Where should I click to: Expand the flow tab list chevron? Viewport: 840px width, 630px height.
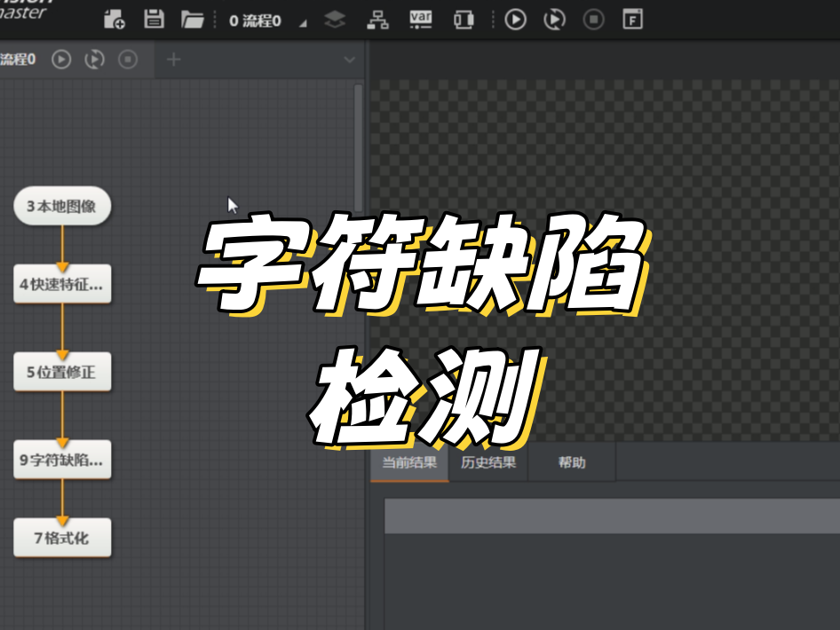pos(349,59)
